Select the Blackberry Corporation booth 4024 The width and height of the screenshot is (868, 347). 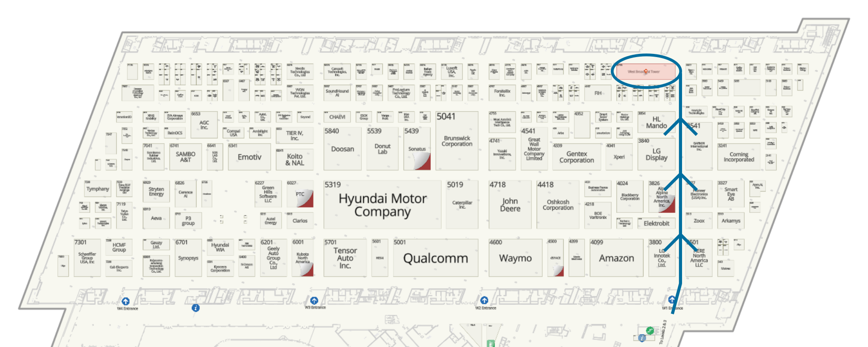[x=629, y=197]
